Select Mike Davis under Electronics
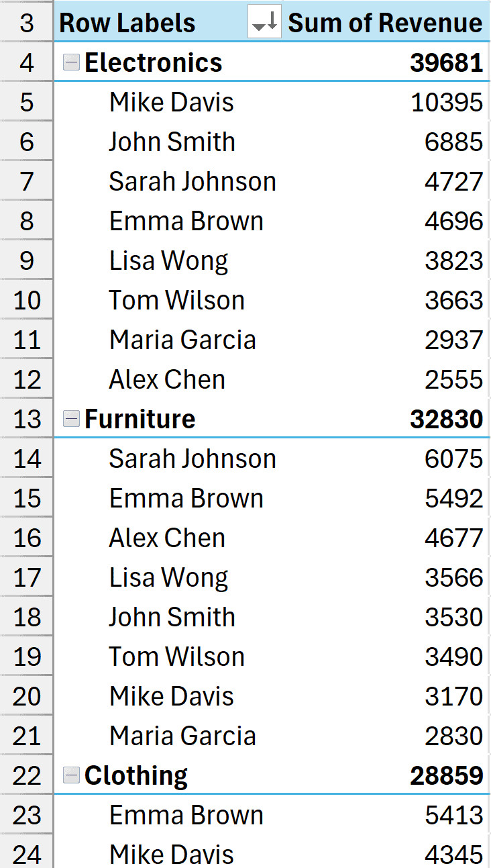This screenshot has height=868, width=491. [172, 102]
